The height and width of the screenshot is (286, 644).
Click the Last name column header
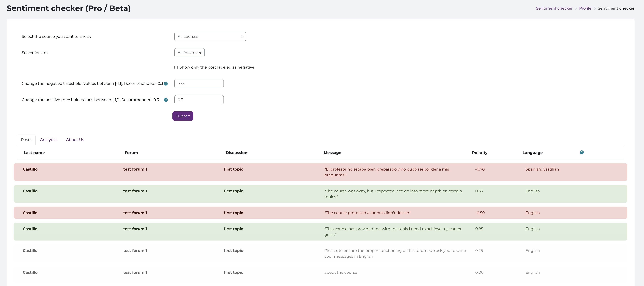pyautogui.click(x=34, y=153)
